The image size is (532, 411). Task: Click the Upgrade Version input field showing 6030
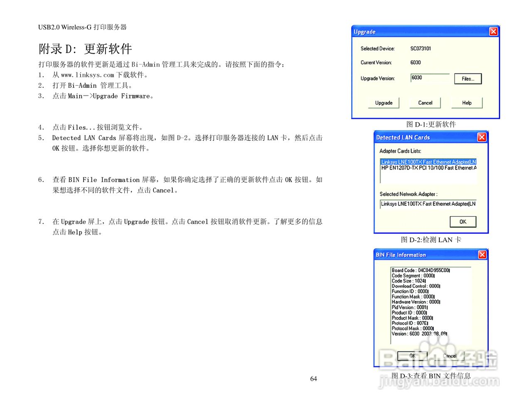tap(429, 78)
